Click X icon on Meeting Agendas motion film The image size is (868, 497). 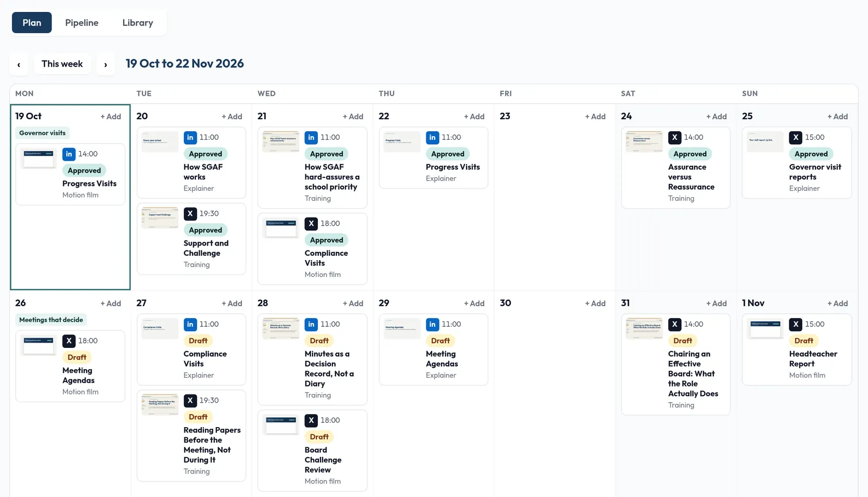tap(69, 341)
